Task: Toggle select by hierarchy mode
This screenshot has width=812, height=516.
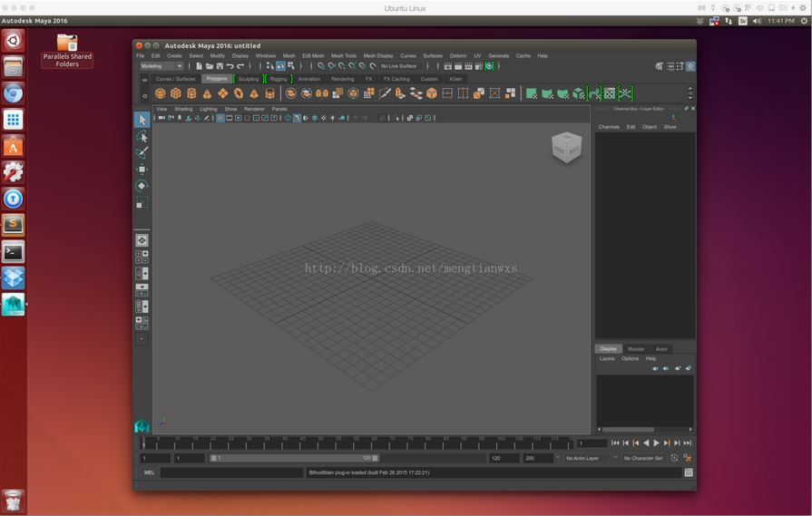Action: (269, 66)
